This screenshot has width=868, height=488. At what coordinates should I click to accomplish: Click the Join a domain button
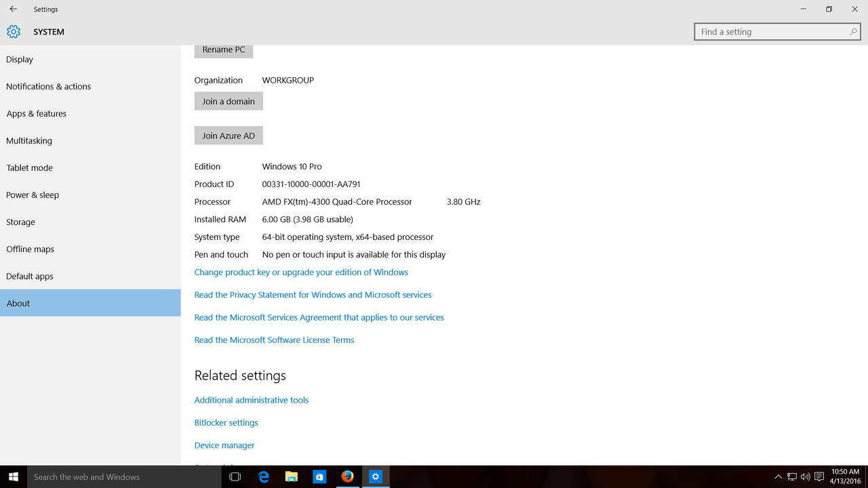(229, 101)
